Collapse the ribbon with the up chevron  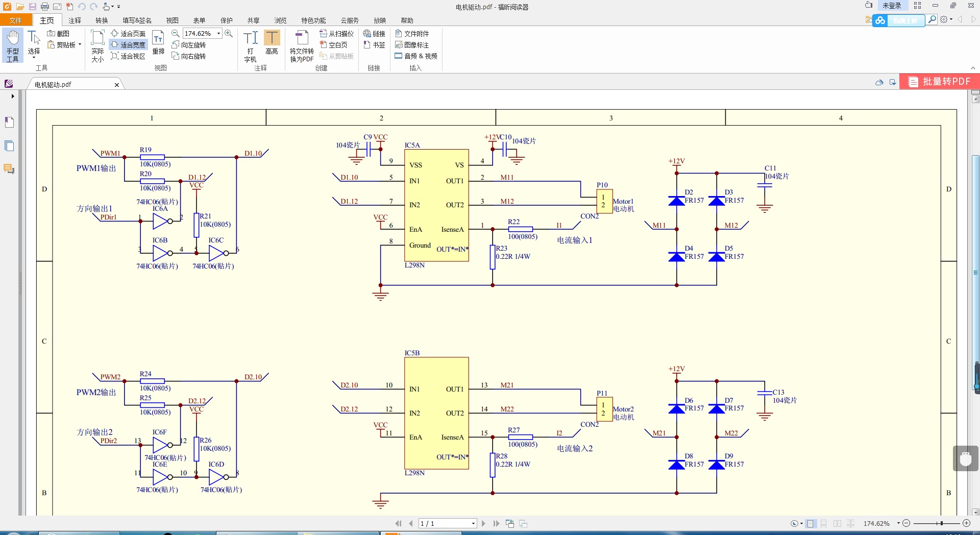973,68
